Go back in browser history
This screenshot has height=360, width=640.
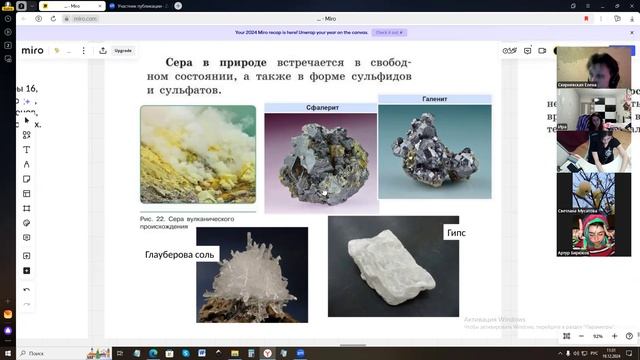coord(24,19)
